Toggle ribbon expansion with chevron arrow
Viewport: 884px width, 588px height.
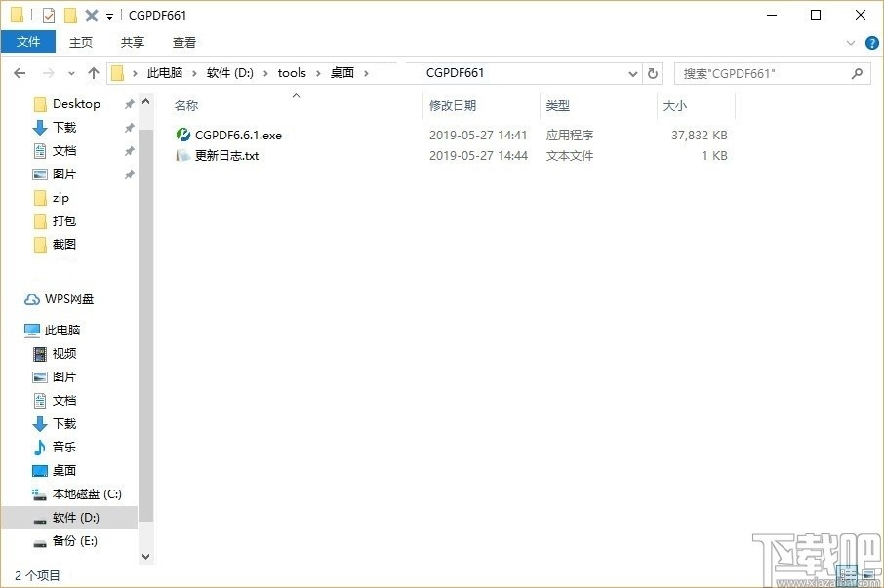[850, 42]
